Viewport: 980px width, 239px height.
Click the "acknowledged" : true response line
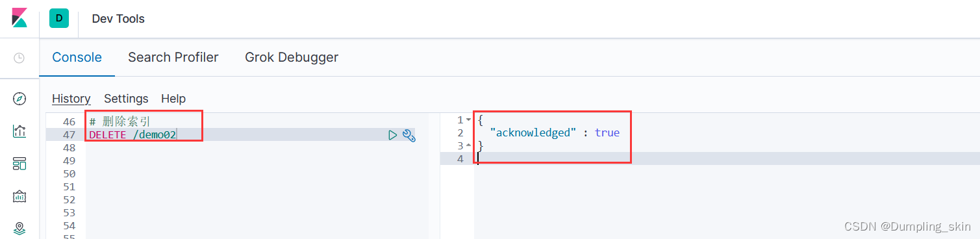coord(555,132)
